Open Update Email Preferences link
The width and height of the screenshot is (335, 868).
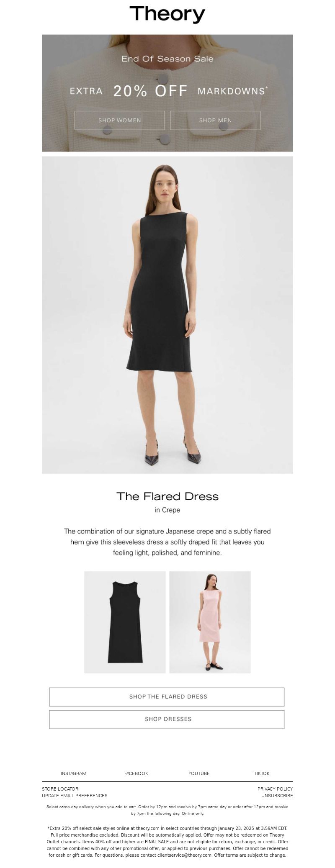coord(75,796)
